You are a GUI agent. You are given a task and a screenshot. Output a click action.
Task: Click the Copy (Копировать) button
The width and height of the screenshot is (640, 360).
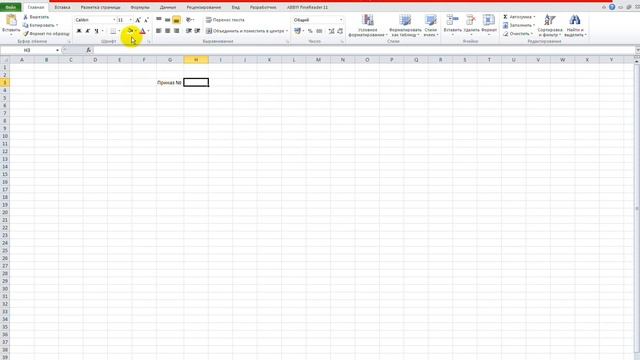[x=40, y=25]
